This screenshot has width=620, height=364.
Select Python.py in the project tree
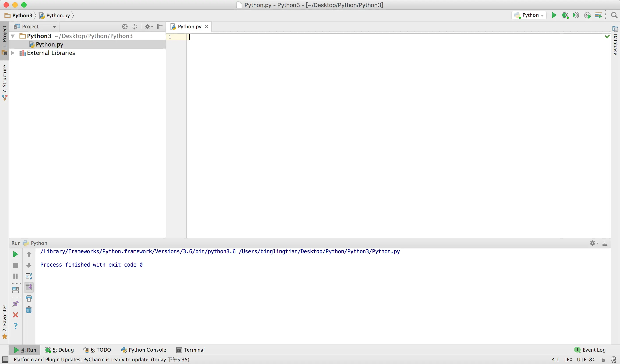pyautogui.click(x=49, y=45)
